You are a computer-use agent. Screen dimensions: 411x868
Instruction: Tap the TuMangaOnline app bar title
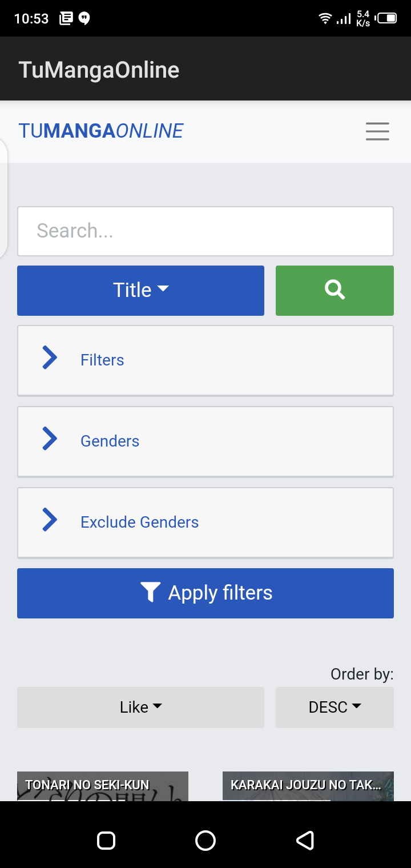pos(99,70)
